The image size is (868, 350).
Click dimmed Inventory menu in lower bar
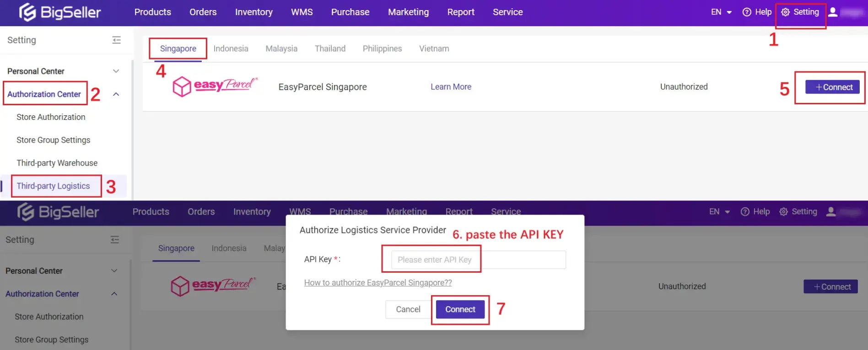(x=252, y=212)
